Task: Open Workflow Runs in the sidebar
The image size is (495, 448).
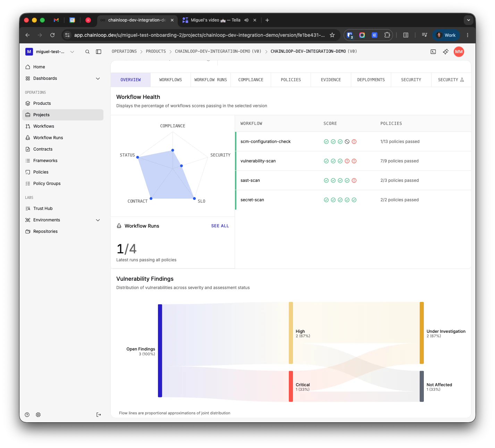Action: click(63, 138)
